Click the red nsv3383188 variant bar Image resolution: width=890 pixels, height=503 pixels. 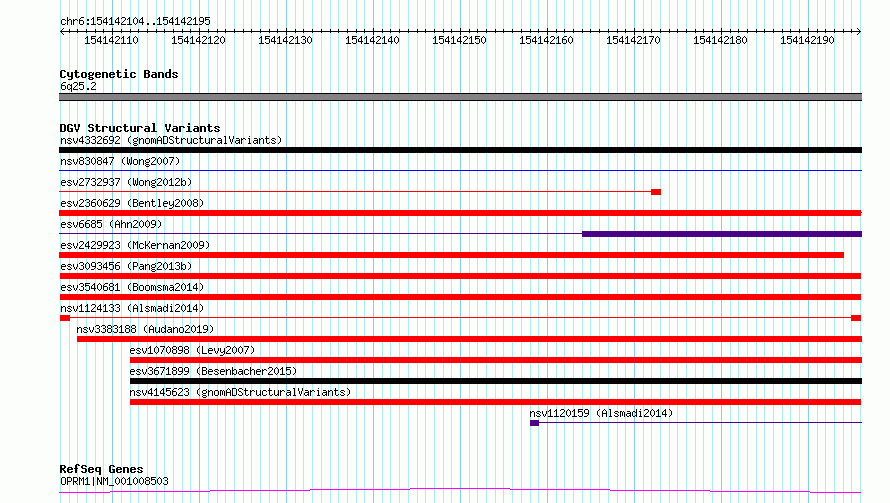point(469,339)
